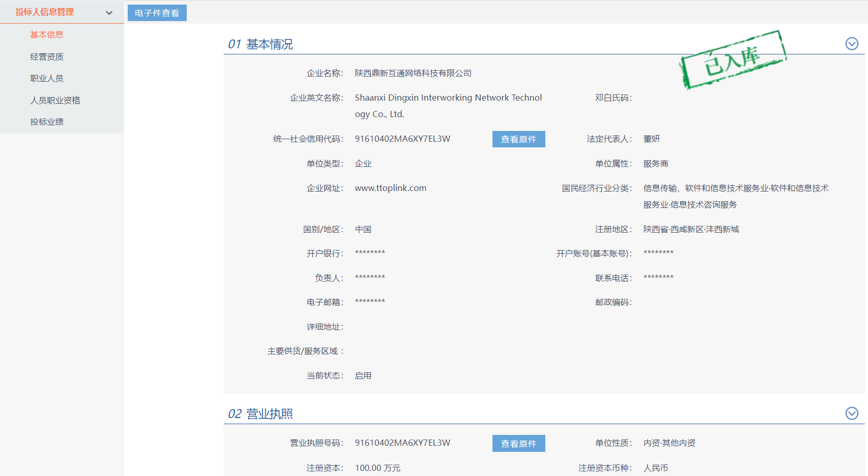Toggle the chevron beside 投标人信息管理
This screenshot has width=868, height=476.
click(x=109, y=13)
